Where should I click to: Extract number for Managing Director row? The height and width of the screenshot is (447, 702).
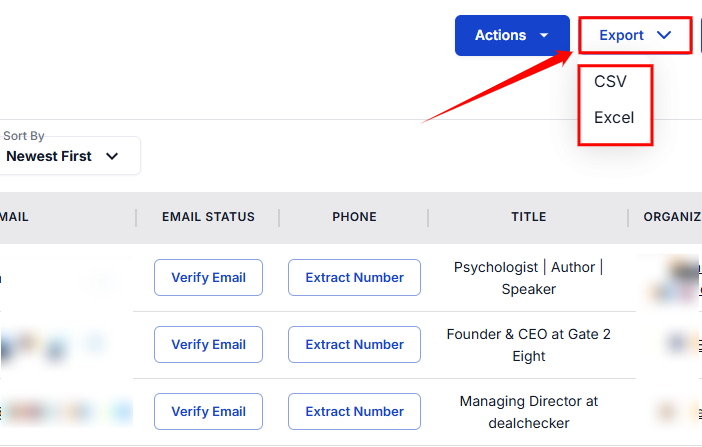pyautogui.click(x=354, y=411)
